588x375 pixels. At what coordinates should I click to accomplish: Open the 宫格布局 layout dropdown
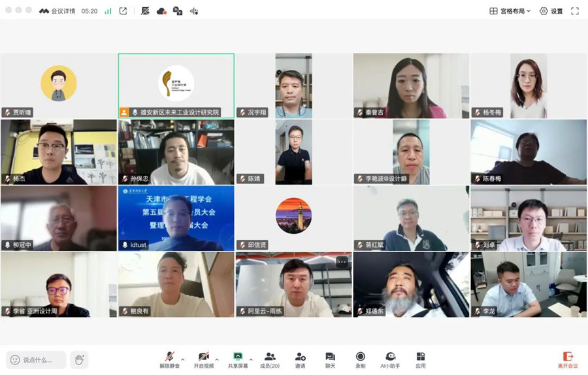pos(510,11)
